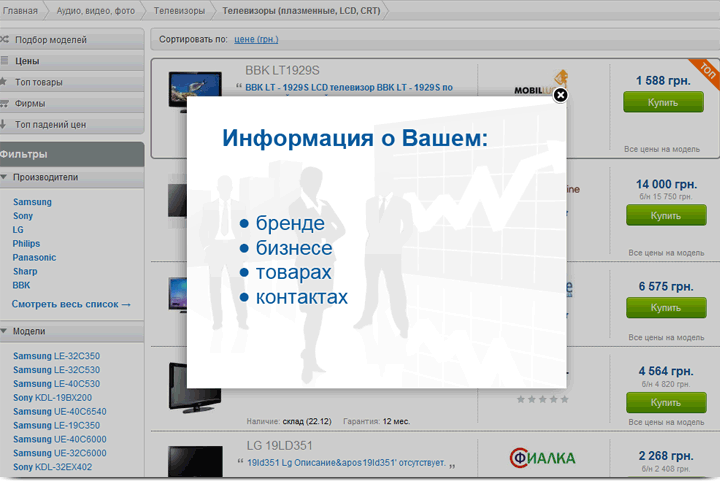
Task: Click the Фильтры section header
Action: [72, 154]
